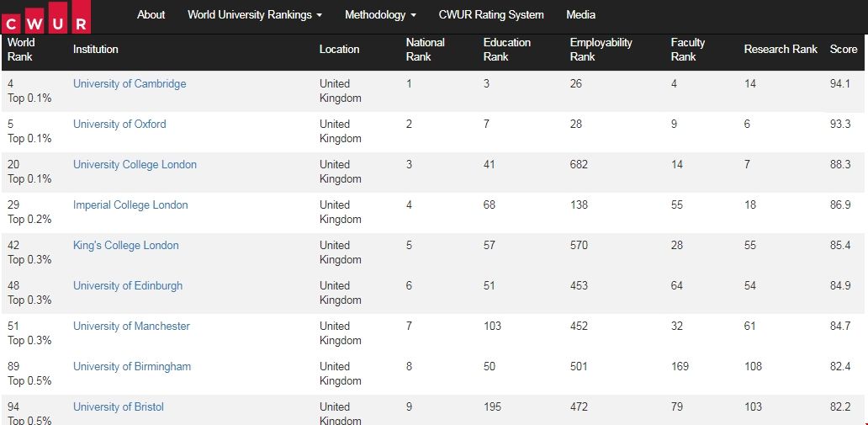Click the Employability Rank column header

pyautogui.click(x=601, y=50)
